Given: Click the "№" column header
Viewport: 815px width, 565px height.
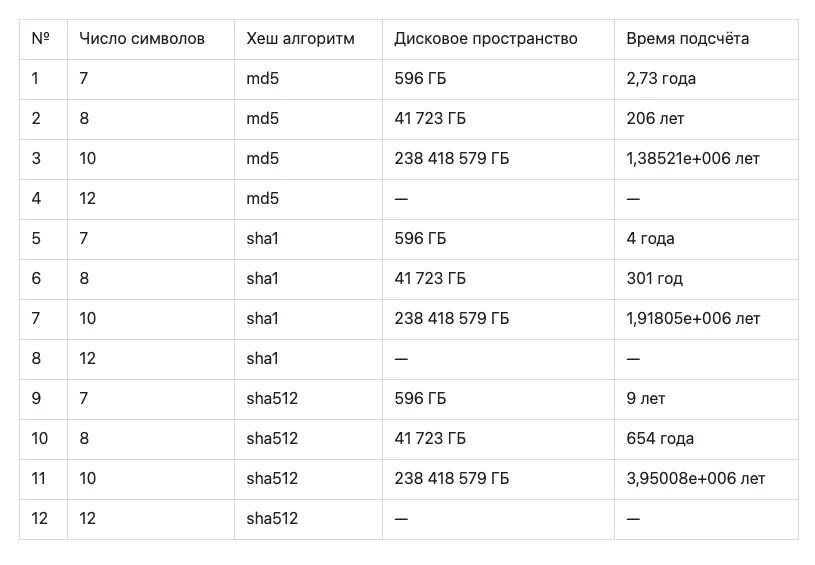Looking at the screenshot, I should 41,39.
